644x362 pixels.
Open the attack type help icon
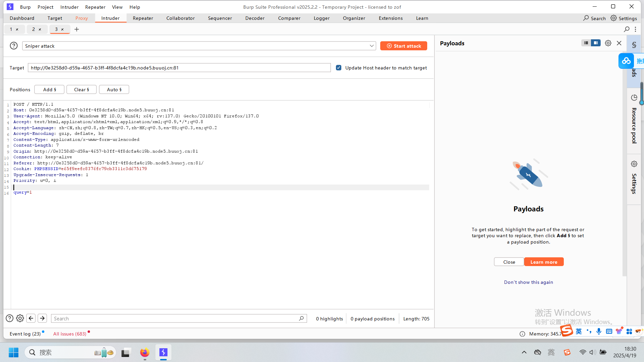click(14, 46)
